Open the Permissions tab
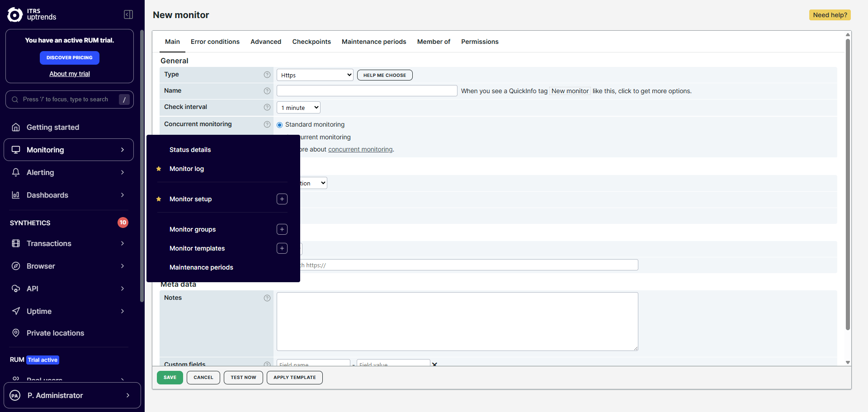The height and width of the screenshot is (412, 868). coord(480,42)
